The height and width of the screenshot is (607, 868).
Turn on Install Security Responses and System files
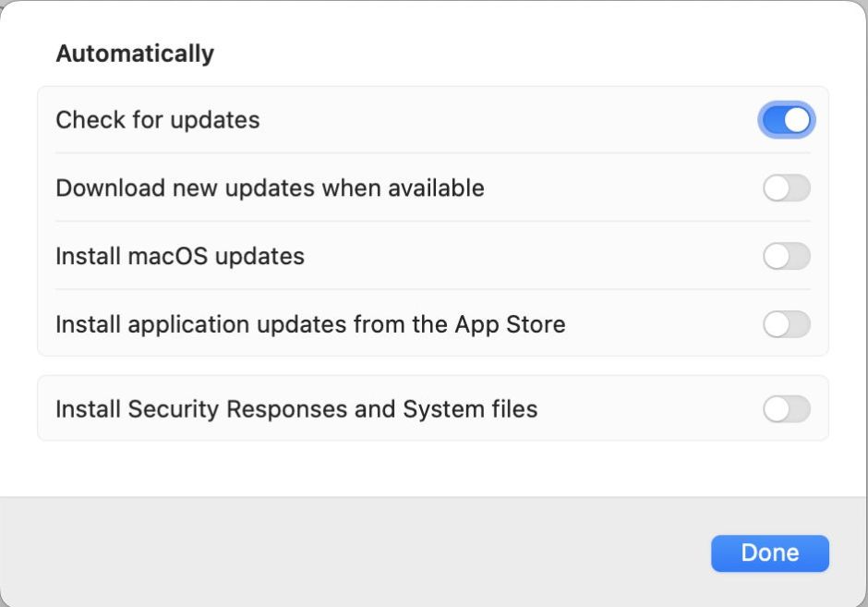[x=787, y=408]
